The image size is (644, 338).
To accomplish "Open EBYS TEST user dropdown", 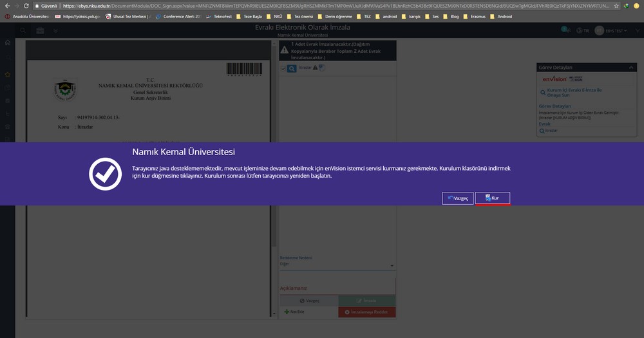I will click(x=611, y=31).
